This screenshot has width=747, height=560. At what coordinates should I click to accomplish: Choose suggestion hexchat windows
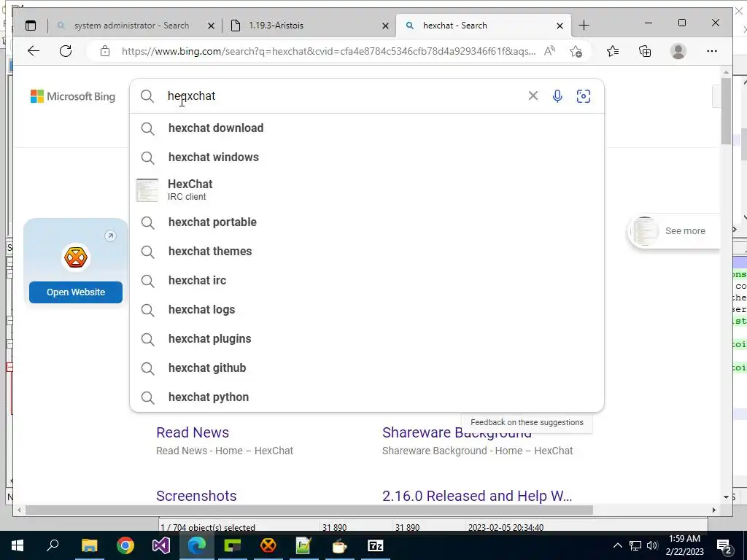pyautogui.click(x=367, y=157)
